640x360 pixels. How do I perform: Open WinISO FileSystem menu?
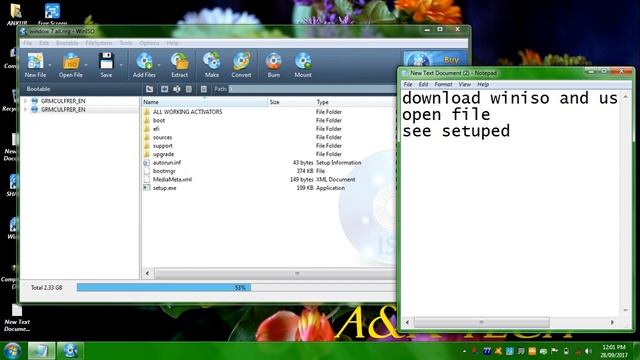coord(99,43)
